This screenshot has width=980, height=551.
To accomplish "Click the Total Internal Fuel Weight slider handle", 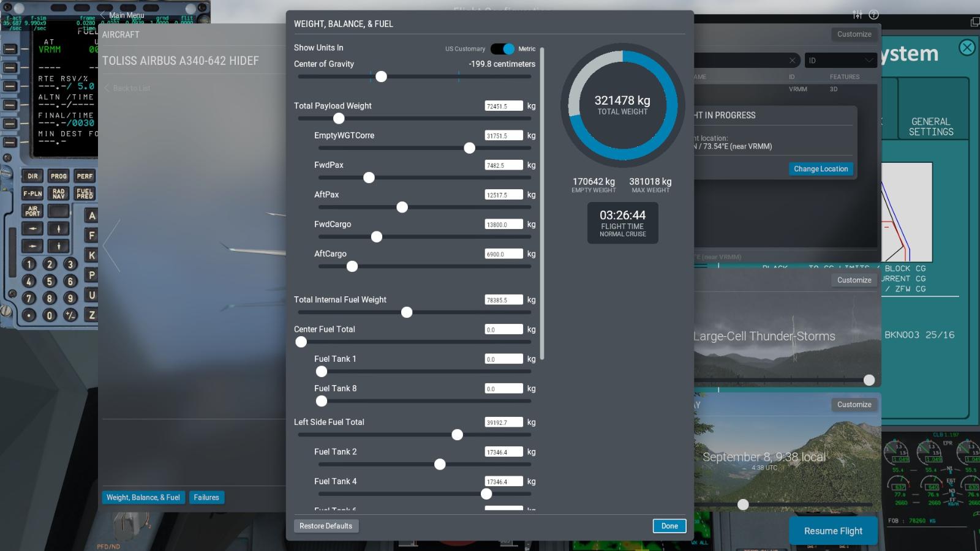I will point(407,312).
